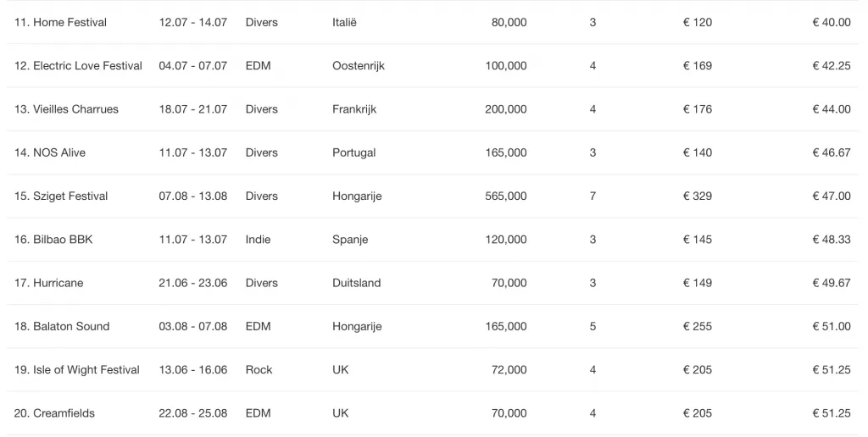Click the Indie genre cell

pyautogui.click(x=258, y=240)
